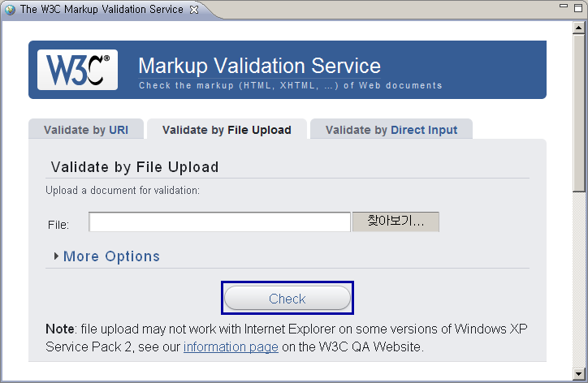Close the W3C Markup Validation Service tab

tap(193, 10)
